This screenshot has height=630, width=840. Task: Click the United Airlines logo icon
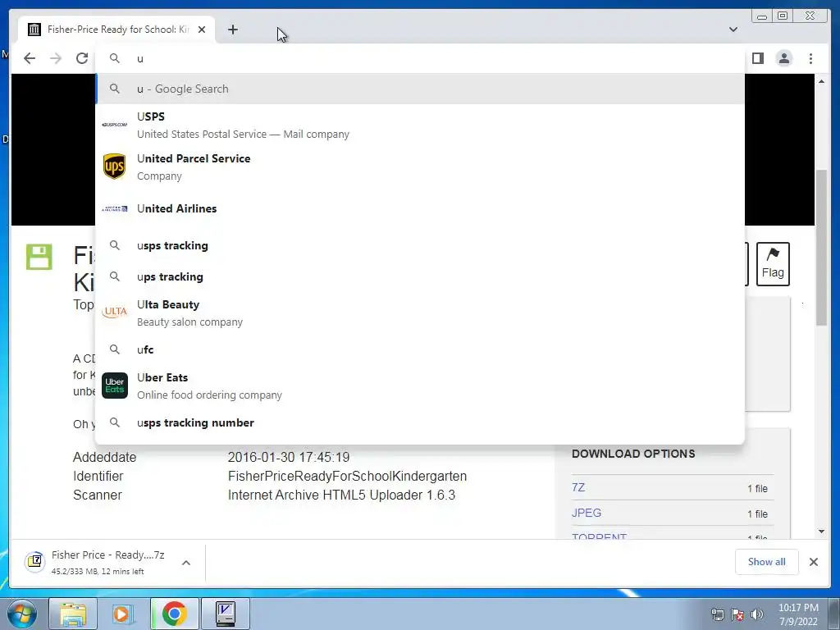[115, 208]
